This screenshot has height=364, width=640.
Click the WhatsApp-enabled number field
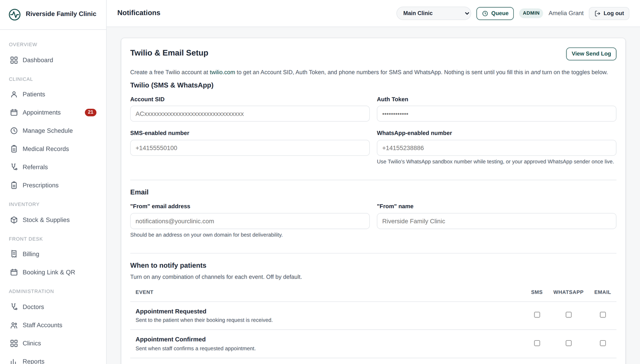[x=496, y=148]
